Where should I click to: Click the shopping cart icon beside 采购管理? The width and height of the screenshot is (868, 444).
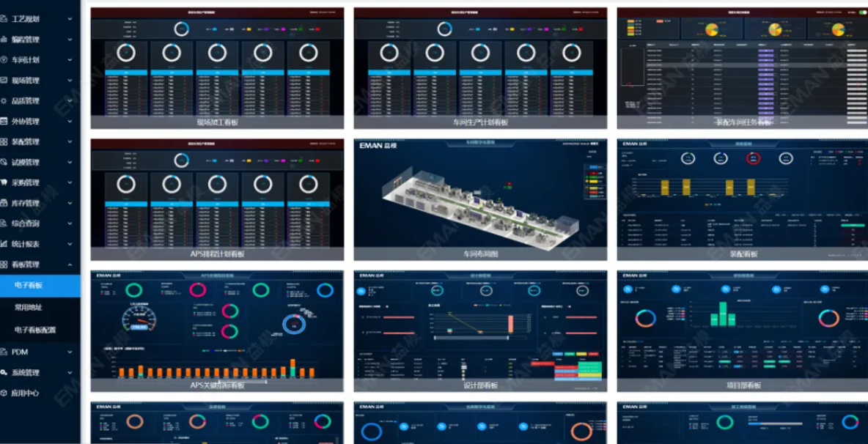click(4, 182)
